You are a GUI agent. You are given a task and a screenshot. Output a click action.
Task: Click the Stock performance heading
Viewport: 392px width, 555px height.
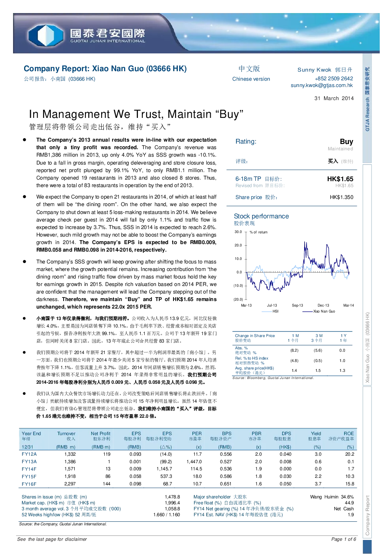[x=261, y=216]
